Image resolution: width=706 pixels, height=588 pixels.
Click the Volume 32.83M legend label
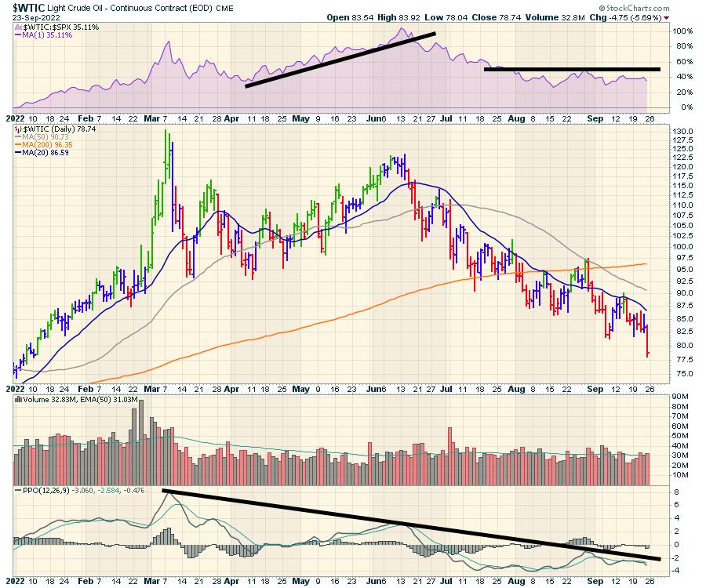click(51, 400)
